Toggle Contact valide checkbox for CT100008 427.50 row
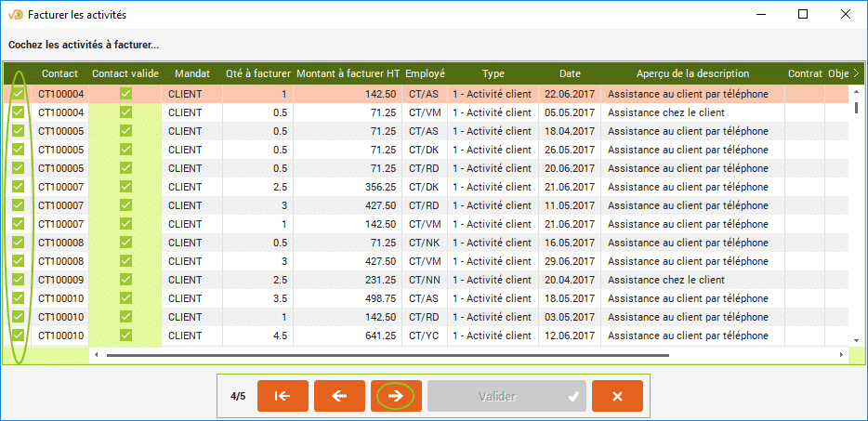Image resolution: width=868 pixels, height=421 pixels. click(125, 261)
